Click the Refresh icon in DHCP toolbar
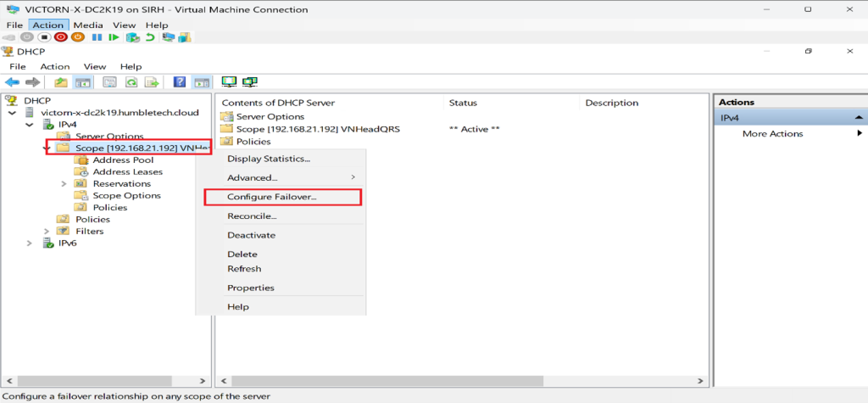 click(x=131, y=82)
